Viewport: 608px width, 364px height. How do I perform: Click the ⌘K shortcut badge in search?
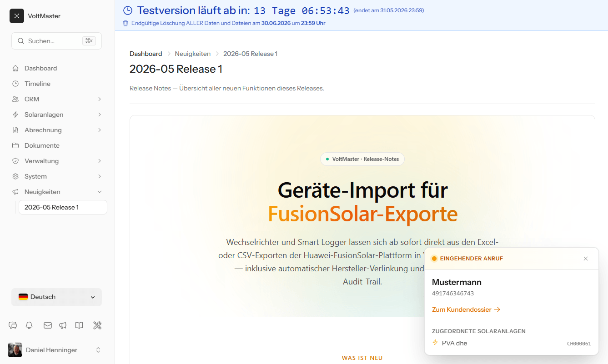89,41
